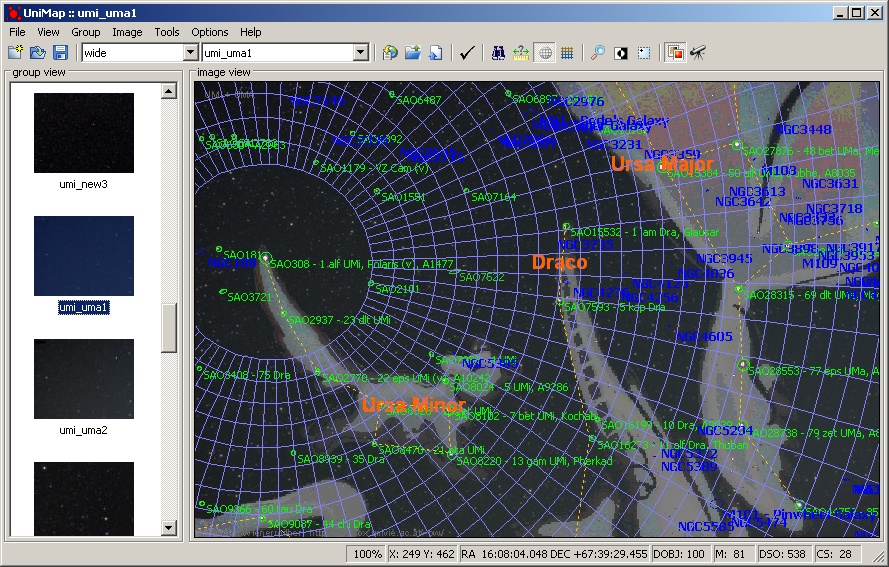The width and height of the screenshot is (889, 567).
Task: Select the umi_uma2 thumbnail
Action: 84,379
